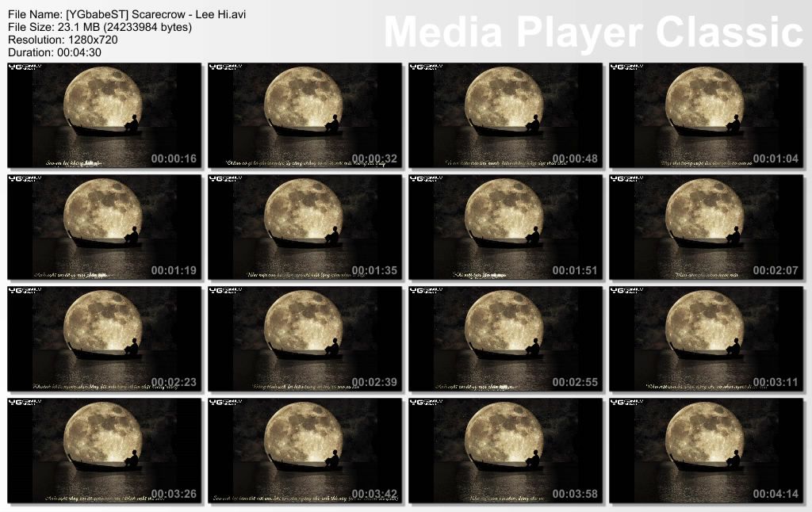The width and height of the screenshot is (812, 512).
Task: Select the thumbnail stamped 00:01:04
Action: (706, 116)
